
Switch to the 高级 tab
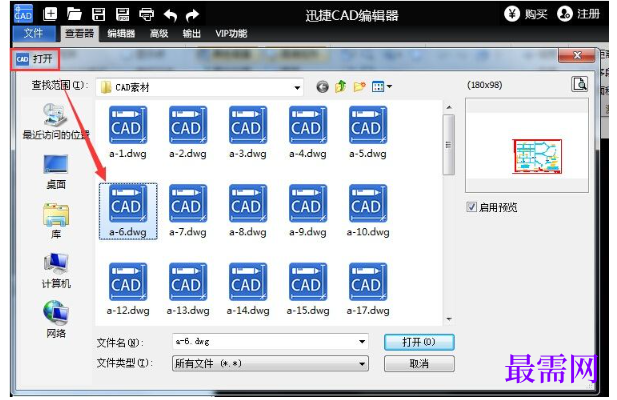159,34
